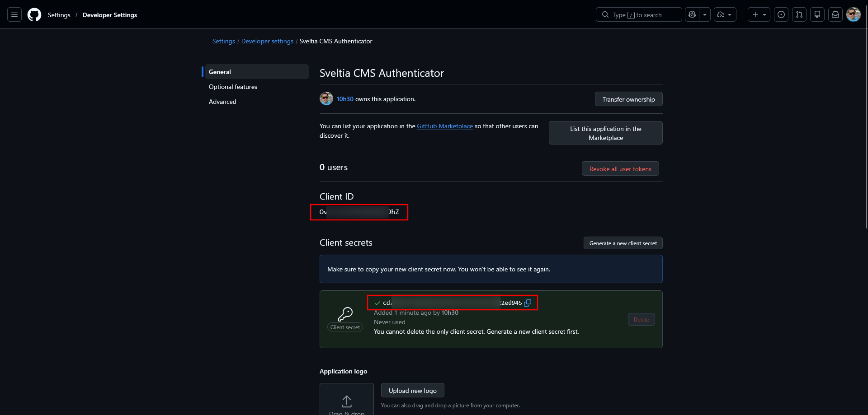Click the 'Application logo' heading
This screenshot has height=415, width=868.
344,371
